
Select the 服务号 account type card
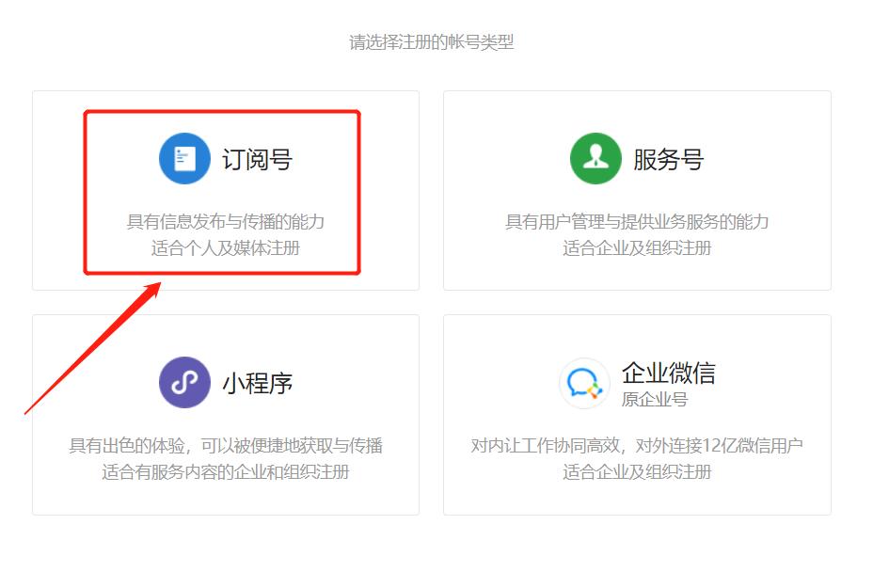[636, 191]
